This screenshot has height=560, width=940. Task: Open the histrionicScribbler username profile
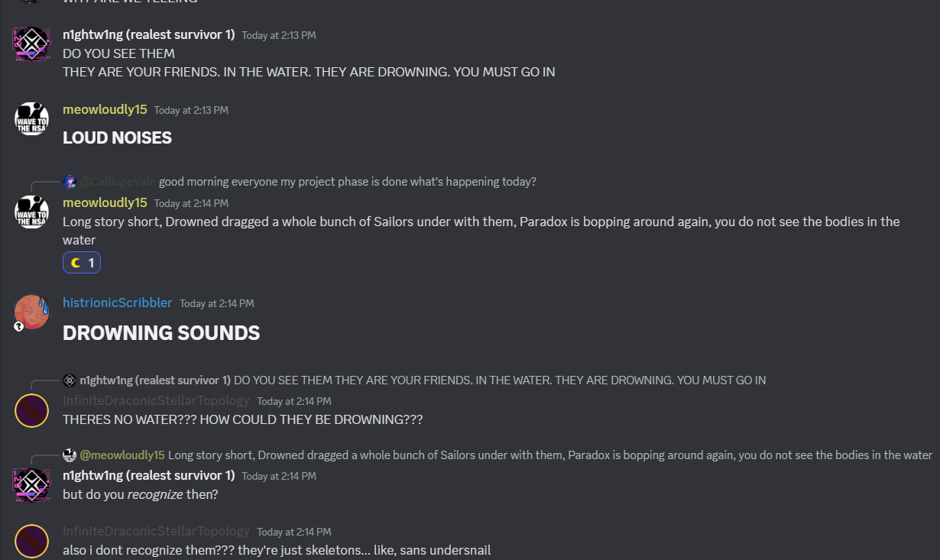pos(117,303)
